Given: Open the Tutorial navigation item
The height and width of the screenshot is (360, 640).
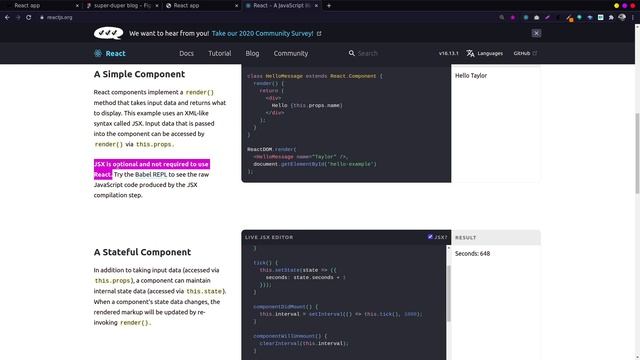Looking at the screenshot, I should click(220, 53).
